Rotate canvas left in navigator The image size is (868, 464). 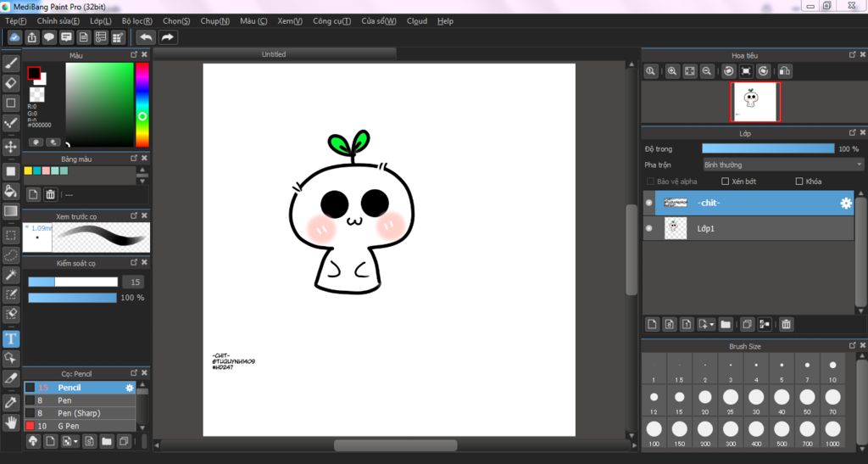729,71
